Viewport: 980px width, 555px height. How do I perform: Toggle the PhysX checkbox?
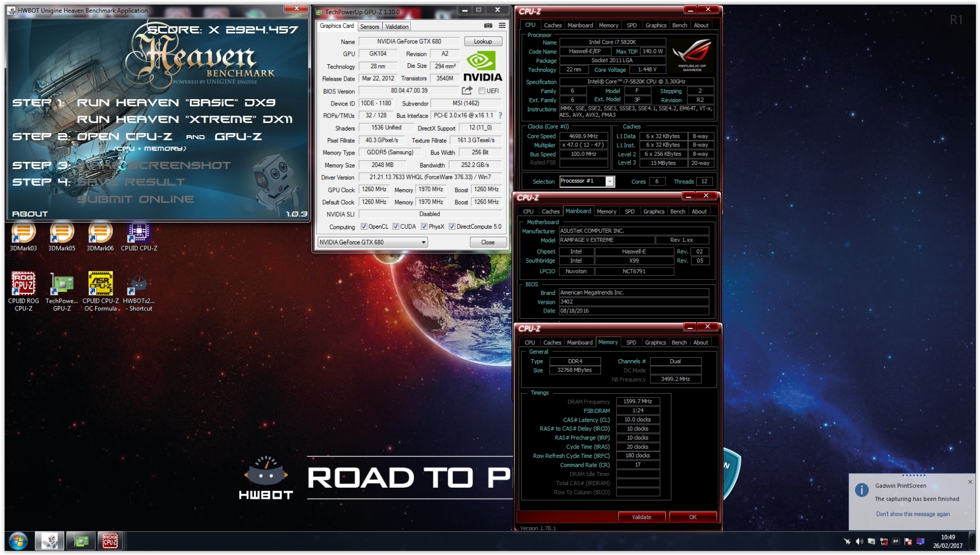(x=424, y=227)
